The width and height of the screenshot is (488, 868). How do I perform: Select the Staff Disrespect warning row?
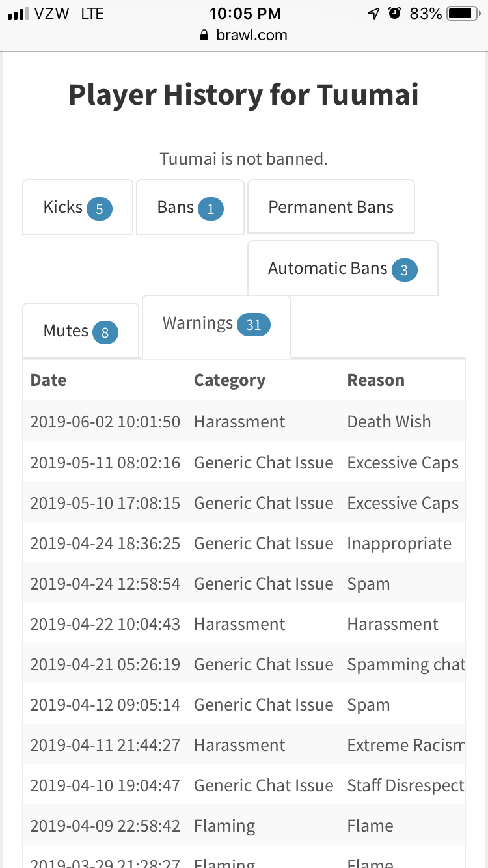coord(244,785)
